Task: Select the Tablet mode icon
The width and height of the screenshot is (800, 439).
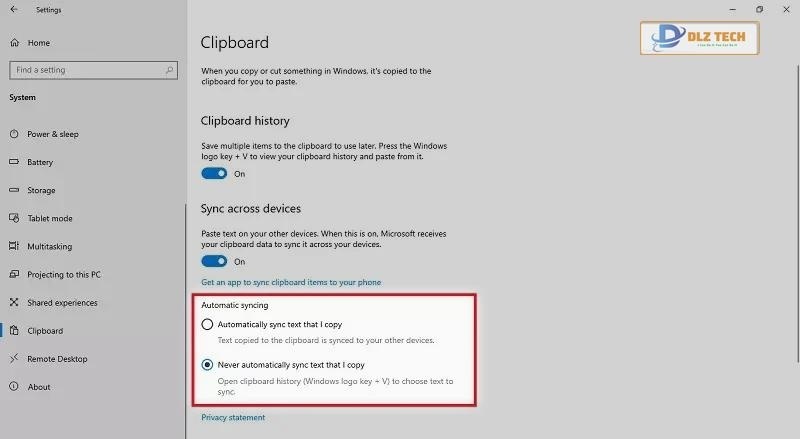Action: [x=14, y=218]
